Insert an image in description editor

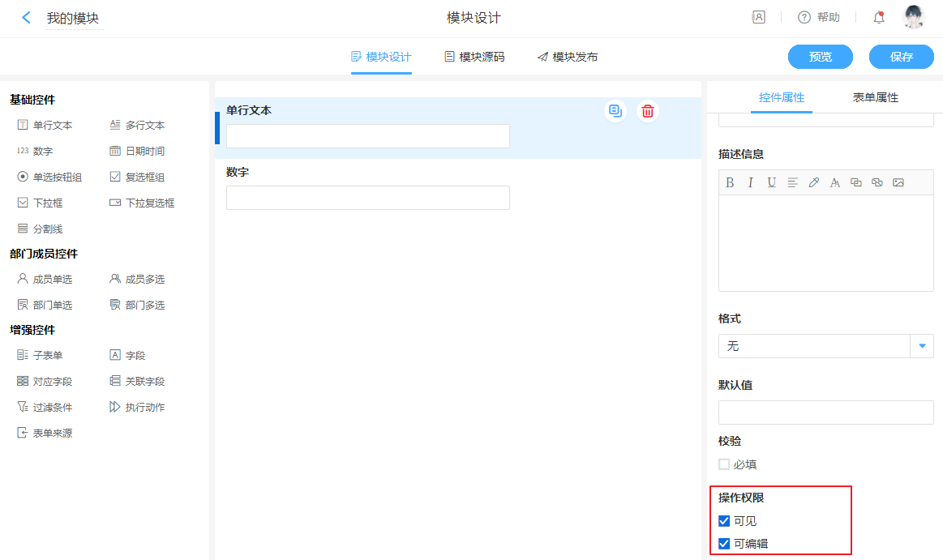898,182
